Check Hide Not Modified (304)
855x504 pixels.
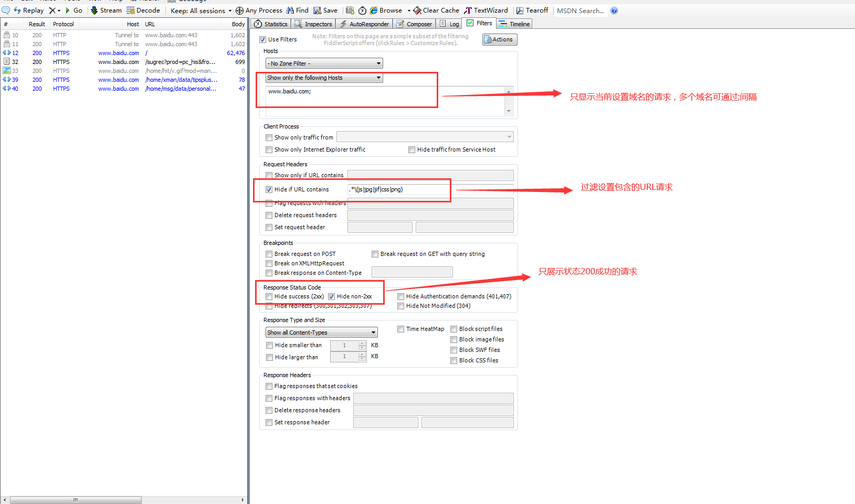pos(400,306)
